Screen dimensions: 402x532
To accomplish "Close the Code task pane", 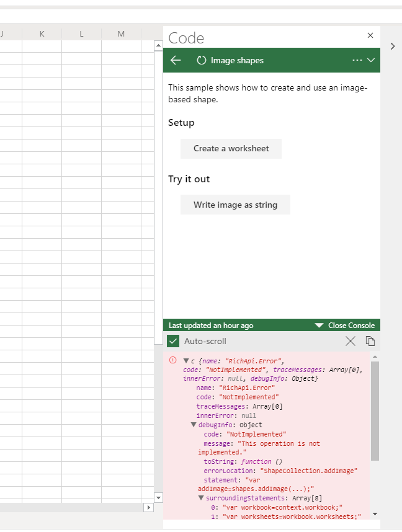I will pyautogui.click(x=370, y=35).
